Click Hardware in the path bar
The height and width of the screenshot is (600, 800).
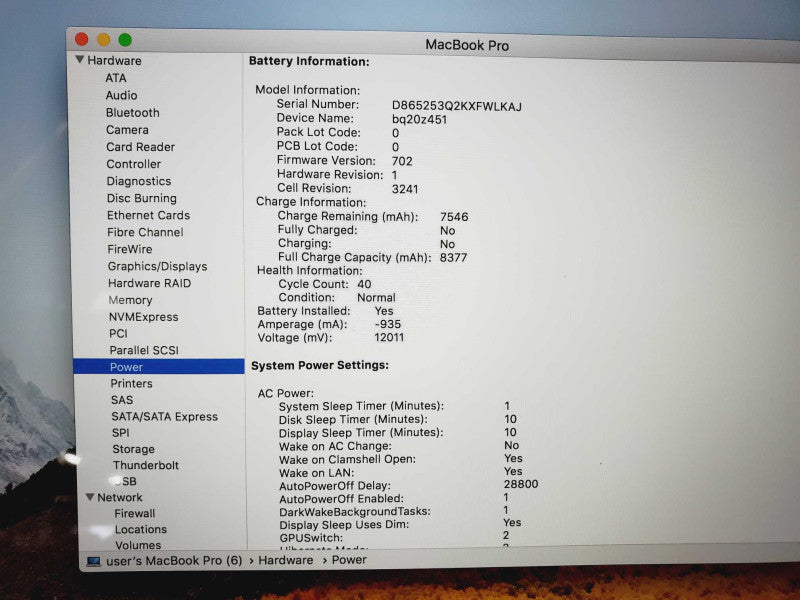(286, 560)
